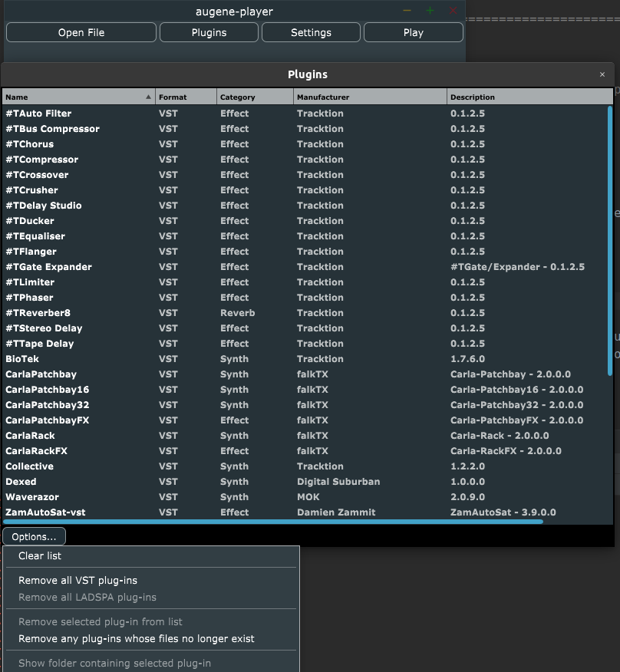Select the #TFlanger plugin

pyautogui.click(x=305, y=252)
